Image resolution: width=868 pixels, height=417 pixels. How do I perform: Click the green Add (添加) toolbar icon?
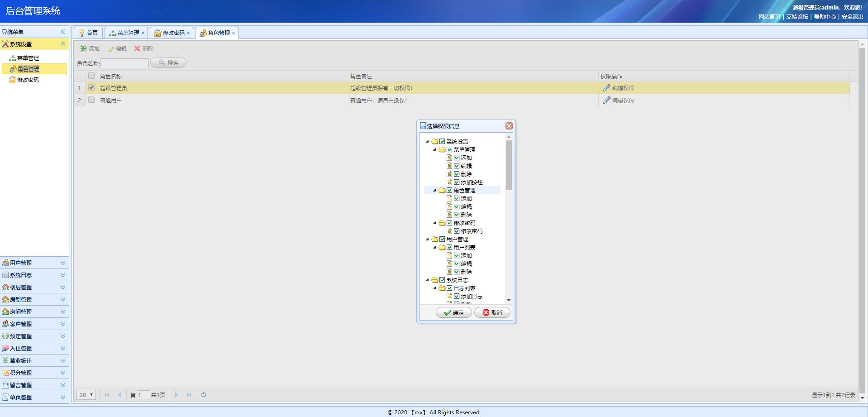pos(83,48)
